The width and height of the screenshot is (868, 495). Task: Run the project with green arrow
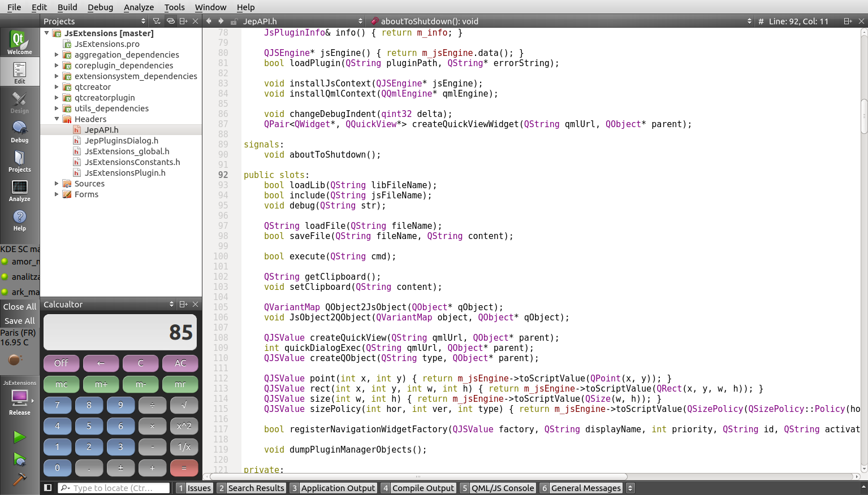tap(19, 437)
